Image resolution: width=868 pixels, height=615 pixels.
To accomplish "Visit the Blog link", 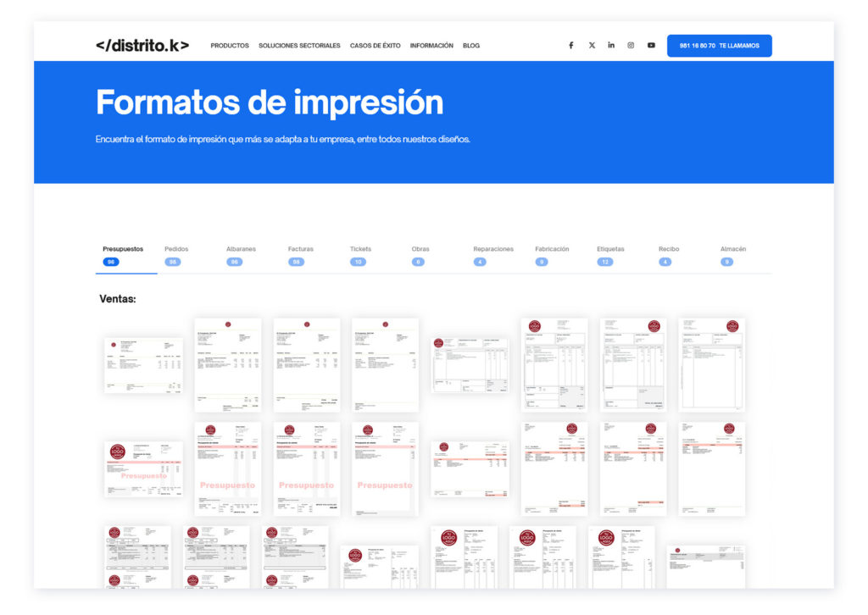I will pyautogui.click(x=471, y=46).
